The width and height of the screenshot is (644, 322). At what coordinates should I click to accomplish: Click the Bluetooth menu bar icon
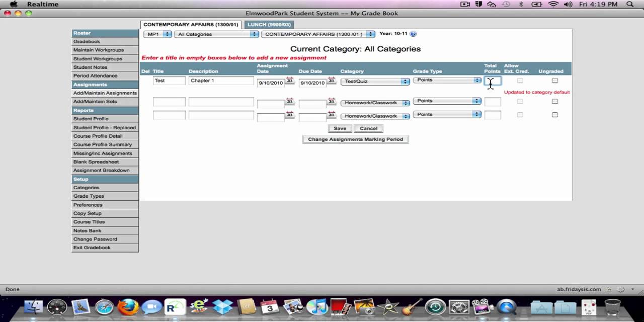click(521, 4)
